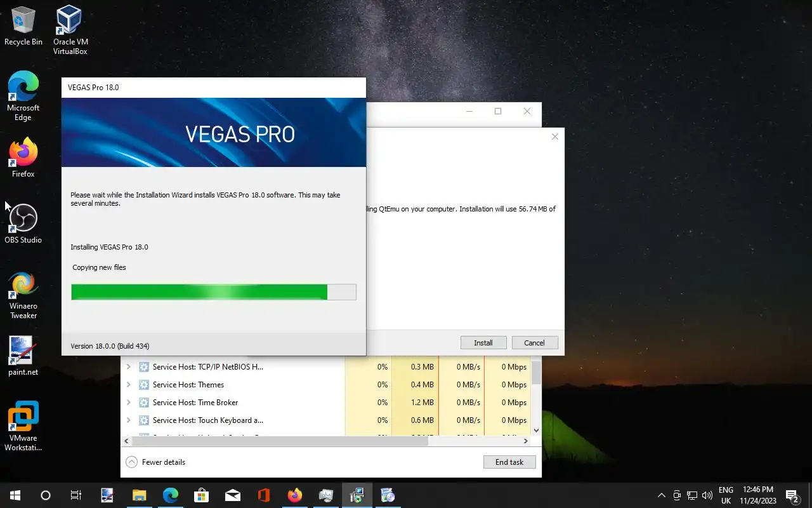The height and width of the screenshot is (508, 812).
Task: Open Microsoft Store from the taskbar
Action: [x=201, y=495]
